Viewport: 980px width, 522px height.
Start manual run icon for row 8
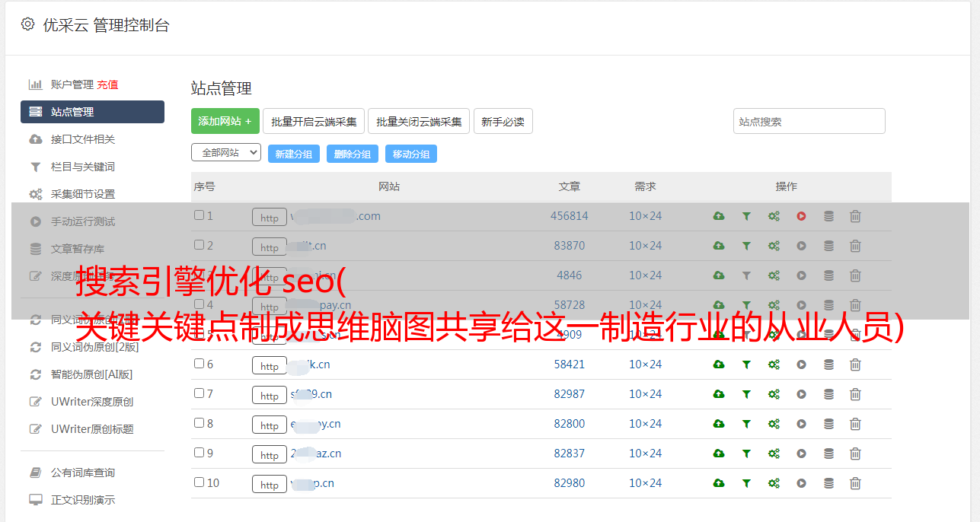801,424
